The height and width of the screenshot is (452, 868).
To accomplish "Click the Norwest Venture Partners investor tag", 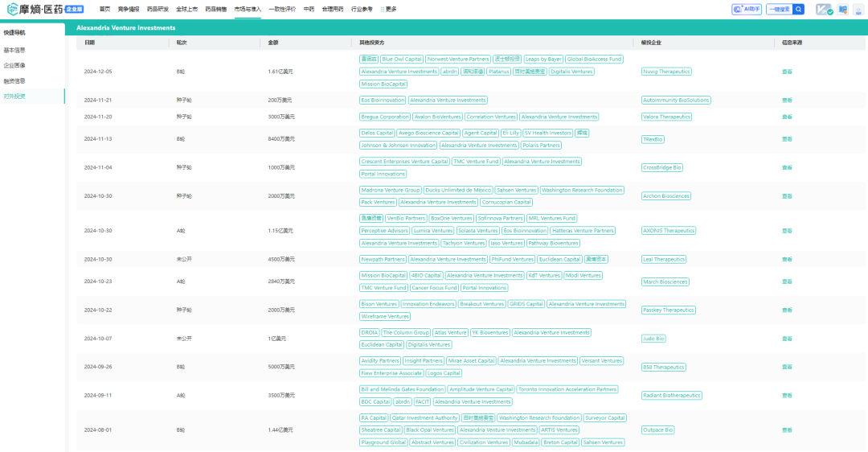I will [x=458, y=60].
